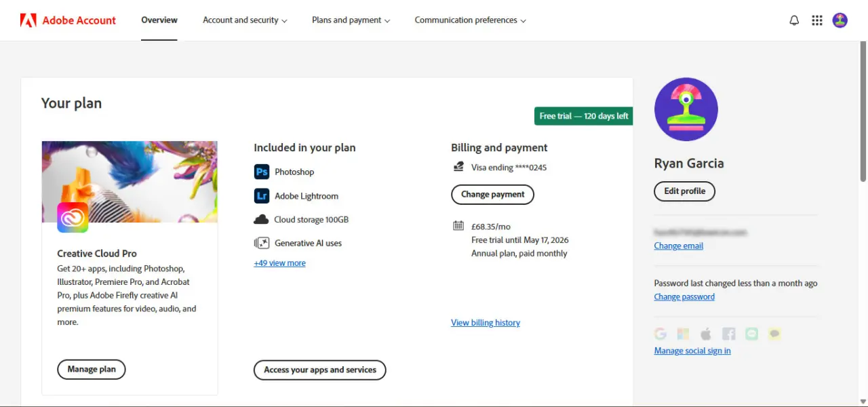868x407 pixels.
Task: Click the +49 view more link
Action: pos(279,263)
